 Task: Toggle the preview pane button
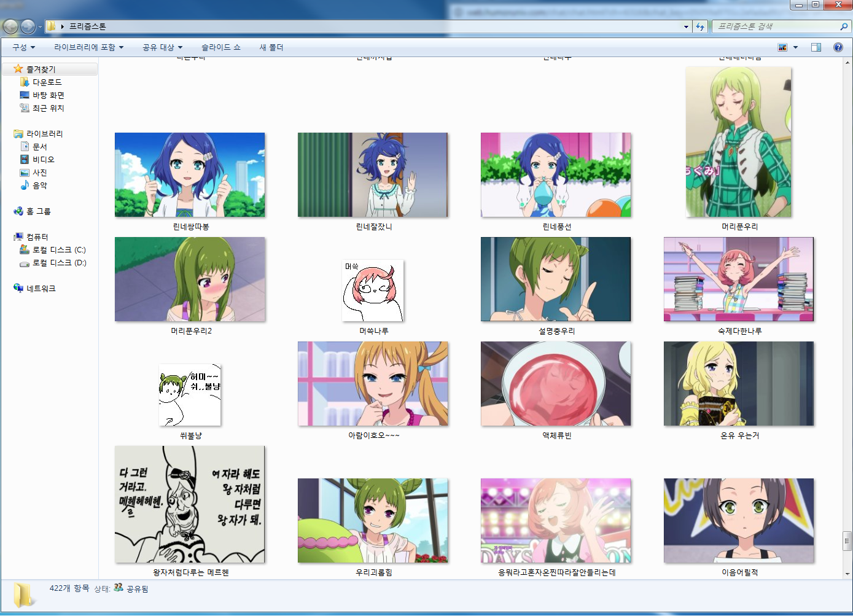pyautogui.click(x=816, y=47)
